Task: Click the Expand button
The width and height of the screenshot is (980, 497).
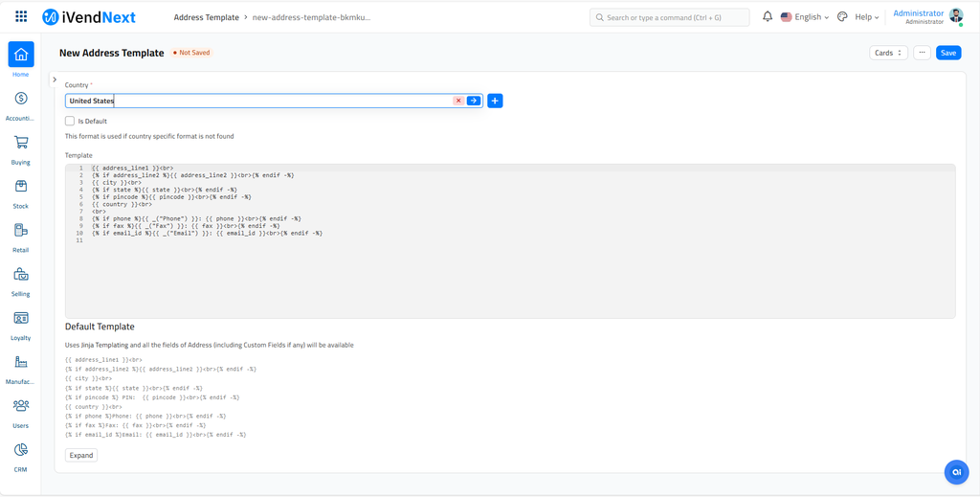Action: click(81, 455)
